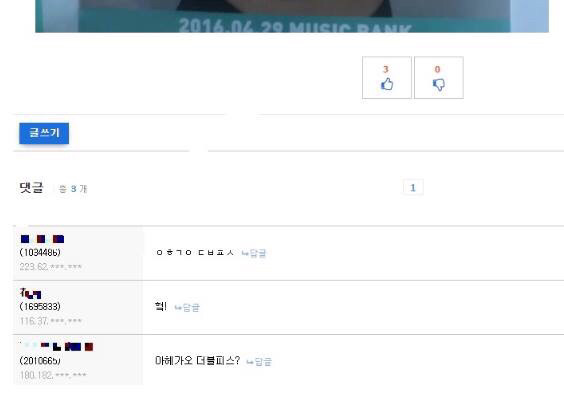Click the user ID (1034486)
Viewport: 564px width, 402px height.
(40, 252)
